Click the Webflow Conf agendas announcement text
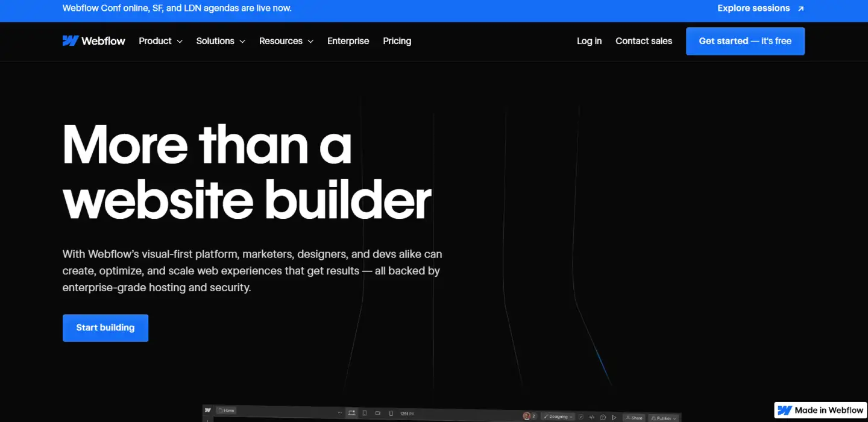This screenshot has height=422, width=868. click(177, 8)
